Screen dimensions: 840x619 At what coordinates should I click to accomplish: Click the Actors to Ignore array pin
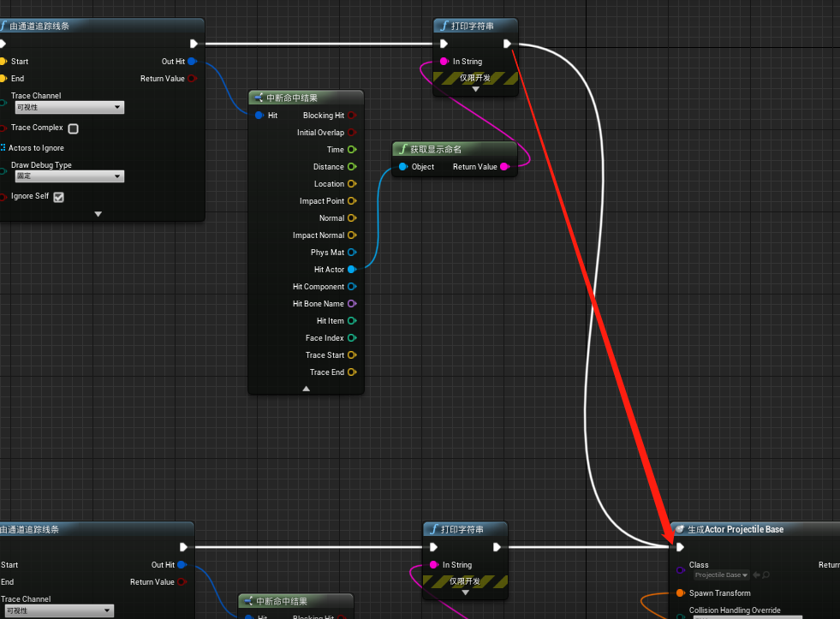[3, 147]
